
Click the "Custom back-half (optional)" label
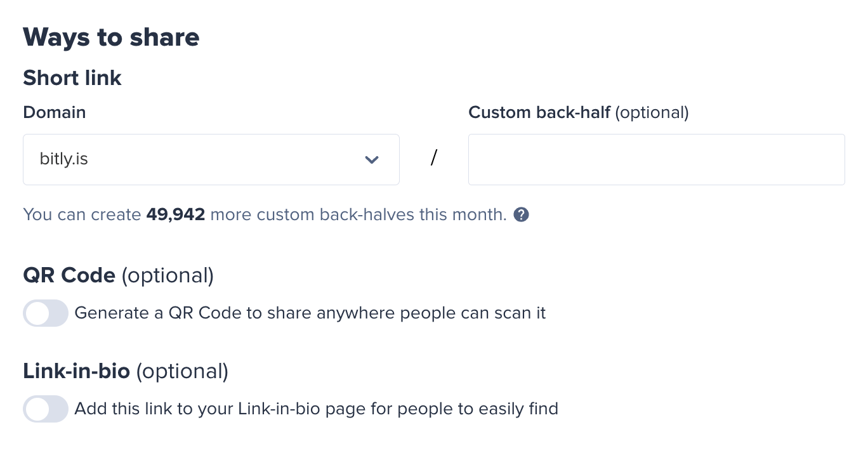coord(578,112)
